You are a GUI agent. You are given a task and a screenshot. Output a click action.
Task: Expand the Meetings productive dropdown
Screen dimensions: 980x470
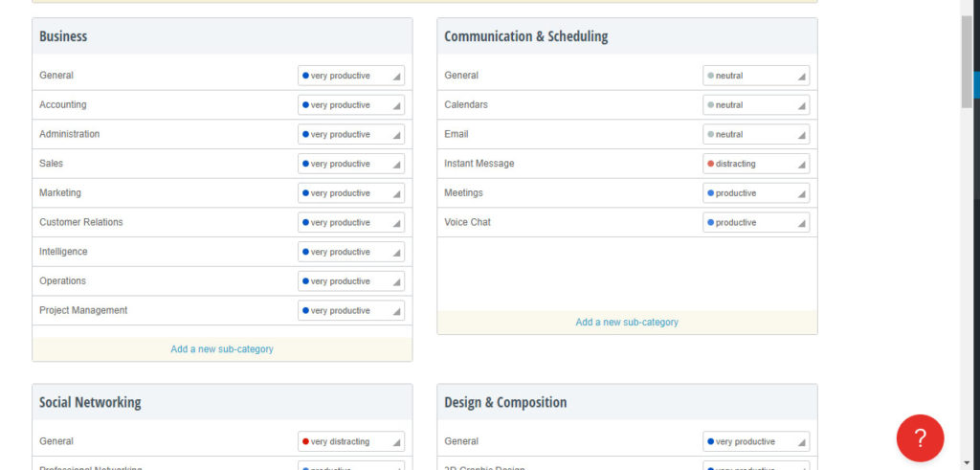coord(756,193)
